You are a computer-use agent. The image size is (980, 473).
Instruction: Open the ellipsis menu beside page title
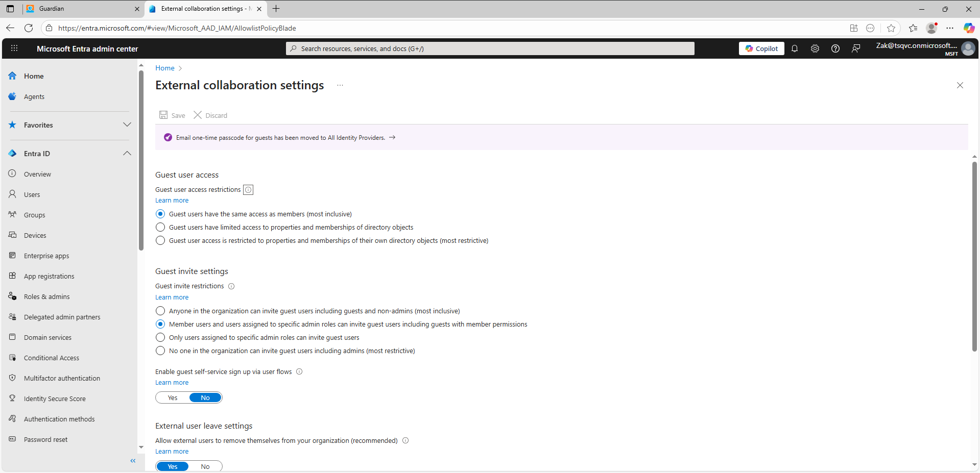[340, 85]
